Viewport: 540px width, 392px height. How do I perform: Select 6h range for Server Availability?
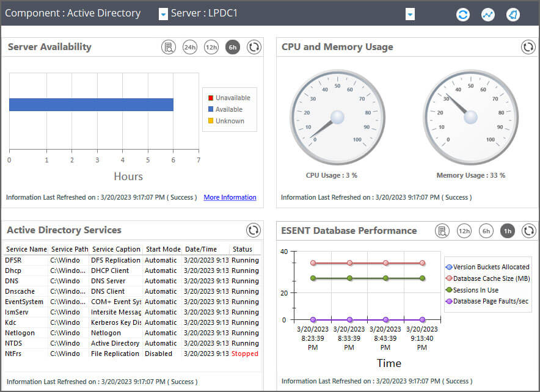click(233, 47)
